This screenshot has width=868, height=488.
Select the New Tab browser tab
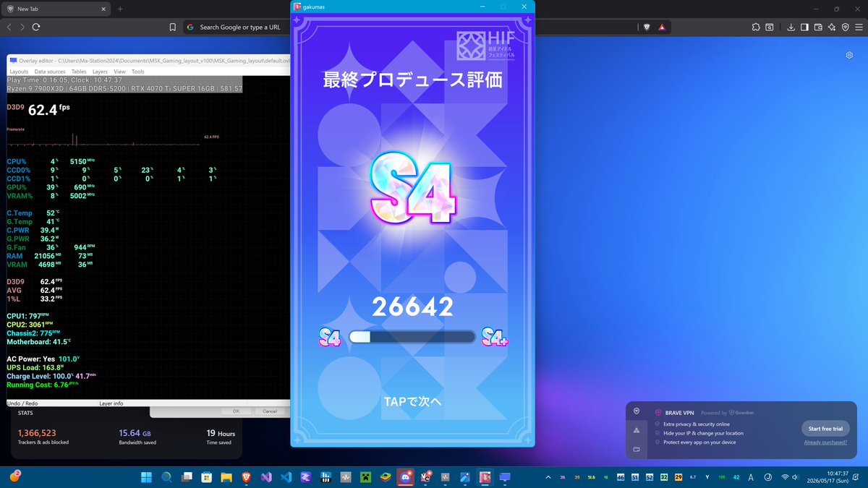54,9
